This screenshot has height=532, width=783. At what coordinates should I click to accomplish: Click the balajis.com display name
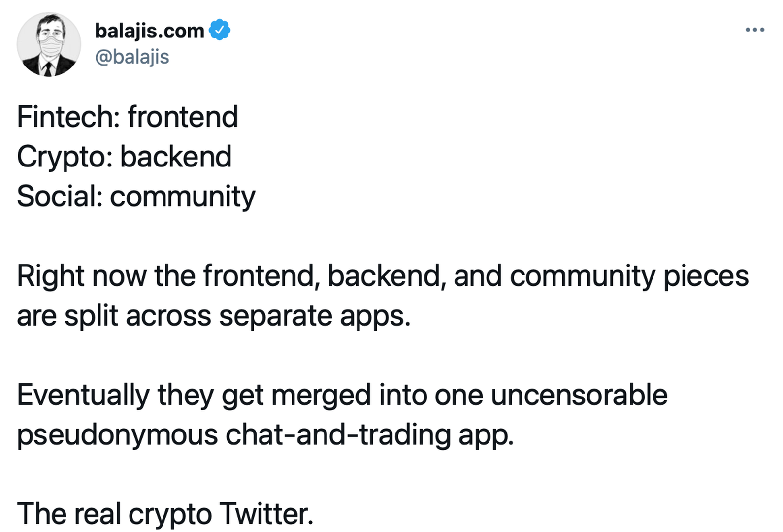149,31
